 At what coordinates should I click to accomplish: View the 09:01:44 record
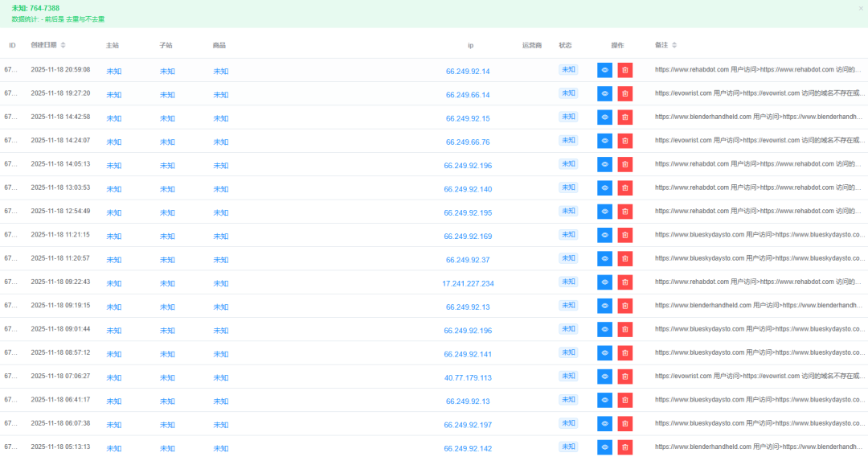pos(604,329)
